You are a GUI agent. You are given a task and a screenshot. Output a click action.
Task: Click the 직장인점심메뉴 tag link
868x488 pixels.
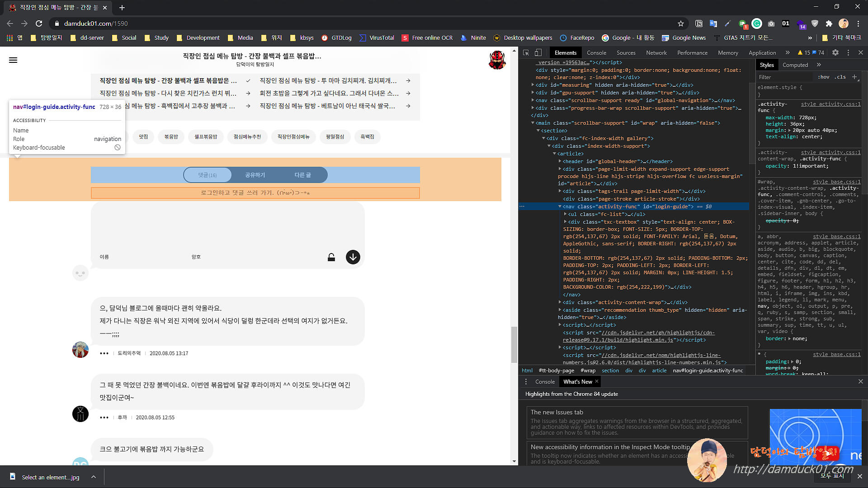[293, 136]
